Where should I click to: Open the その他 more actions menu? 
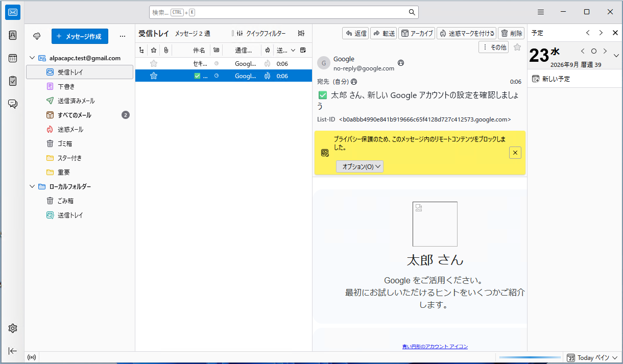click(x=493, y=47)
